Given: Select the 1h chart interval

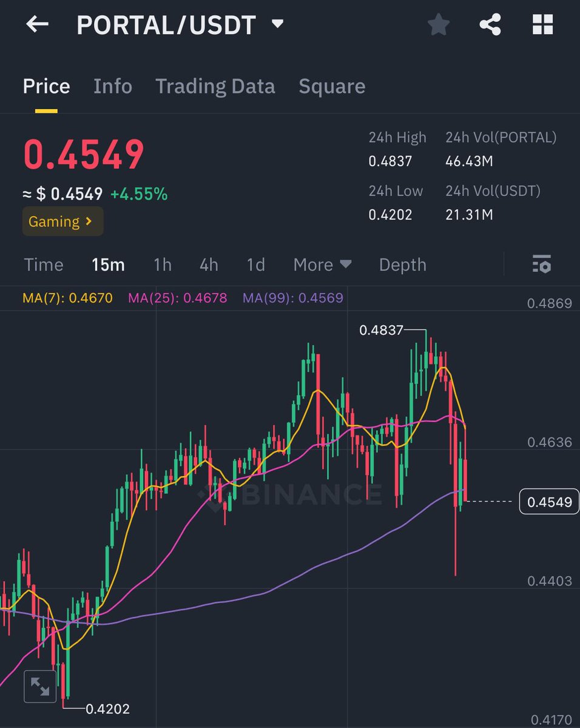Looking at the screenshot, I should coord(162,265).
